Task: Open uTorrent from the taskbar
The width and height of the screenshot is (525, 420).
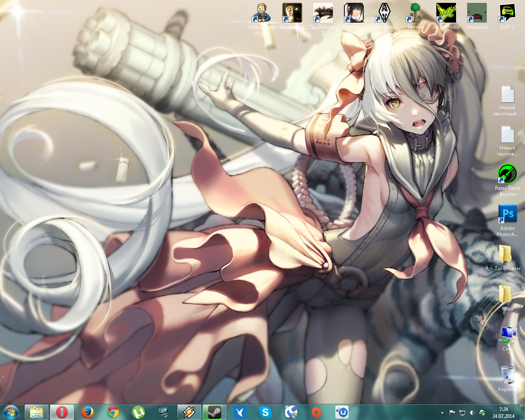Action: [x=138, y=412]
